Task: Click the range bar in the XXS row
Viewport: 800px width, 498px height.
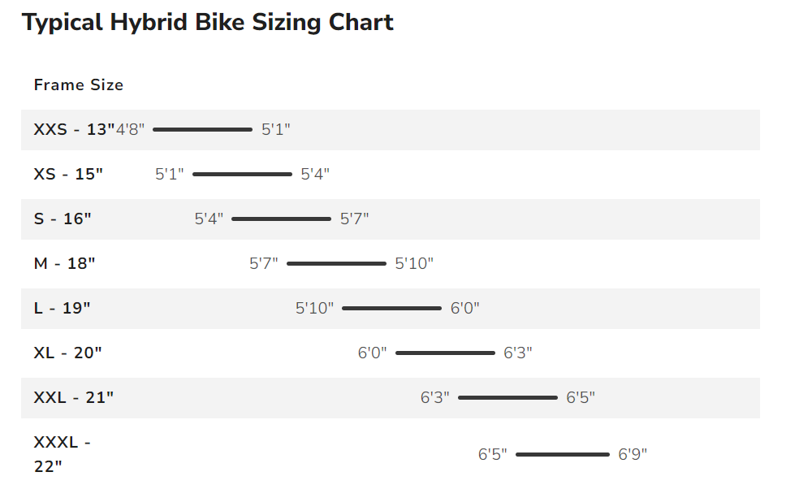Action: pos(203,129)
